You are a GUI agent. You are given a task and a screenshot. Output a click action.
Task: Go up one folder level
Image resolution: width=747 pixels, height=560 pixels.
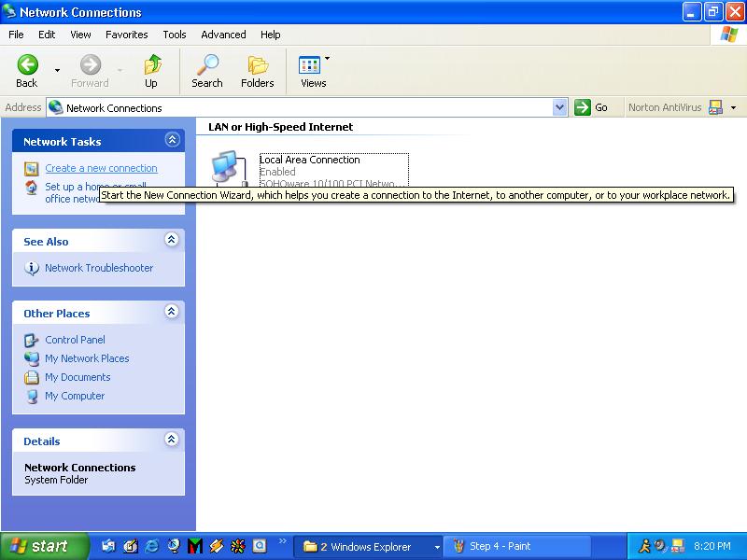point(151,71)
